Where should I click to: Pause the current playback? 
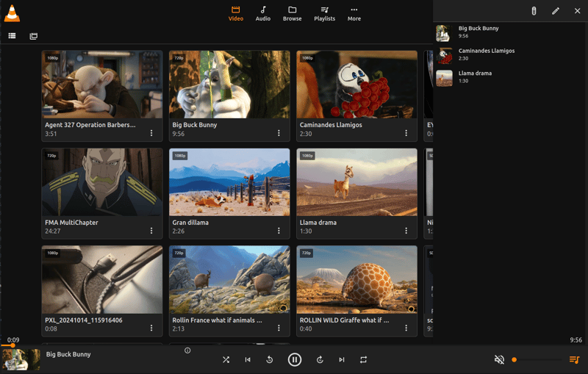295,360
